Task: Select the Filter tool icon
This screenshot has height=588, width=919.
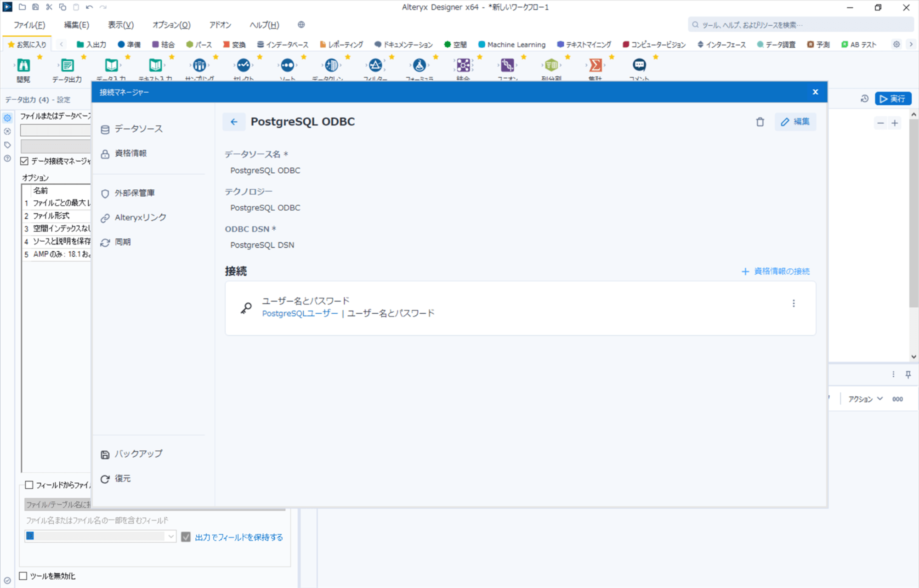Action: [375, 65]
